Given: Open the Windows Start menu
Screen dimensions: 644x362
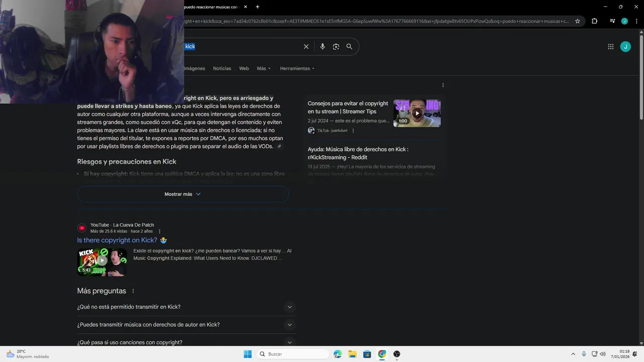Looking at the screenshot, I should click(x=248, y=354).
